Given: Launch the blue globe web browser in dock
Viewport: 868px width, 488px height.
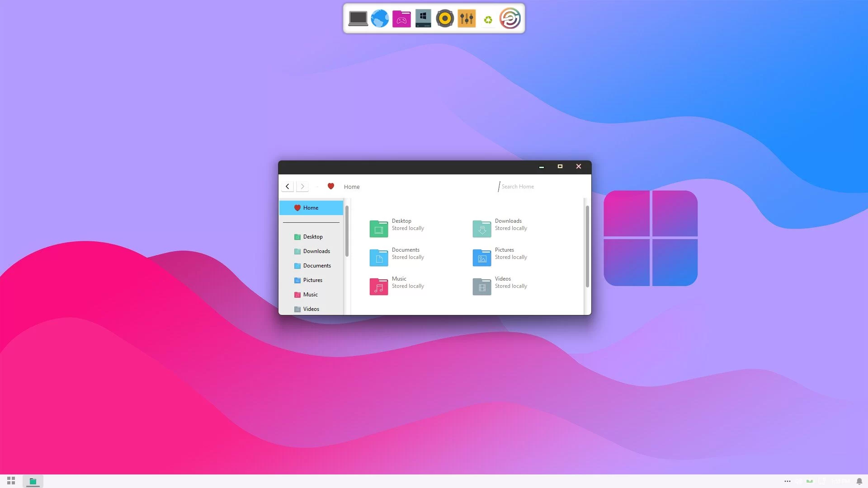Looking at the screenshot, I should (380, 19).
